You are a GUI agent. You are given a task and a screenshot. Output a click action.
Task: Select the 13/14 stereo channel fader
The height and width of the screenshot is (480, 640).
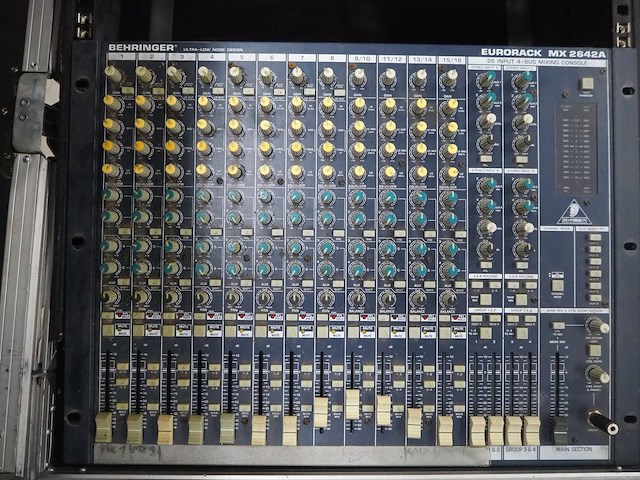coord(414,423)
